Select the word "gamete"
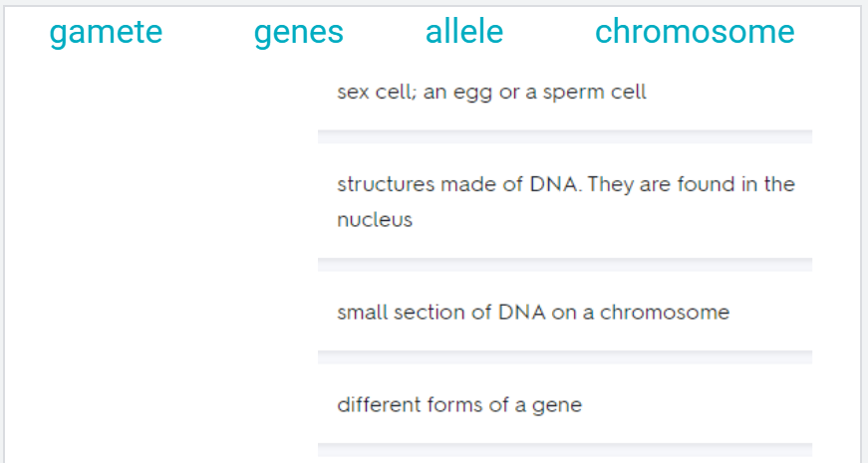This screenshot has width=868, height=463. click(x=106, y=32)
